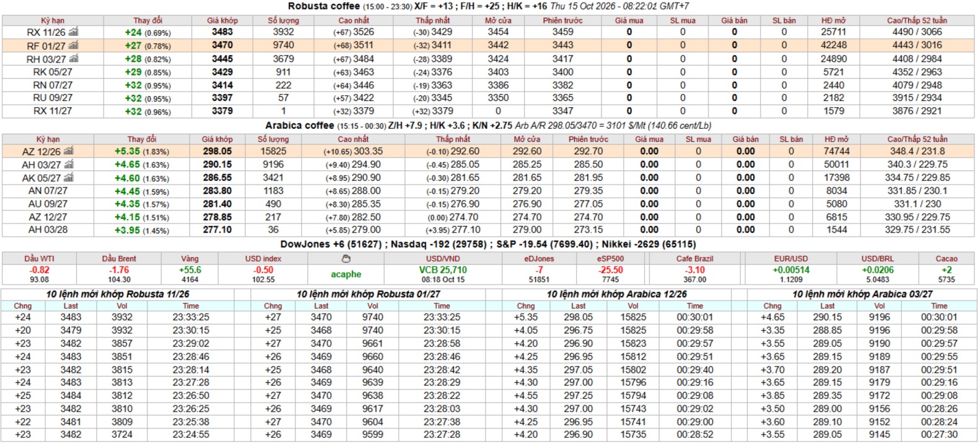Viewport: 980px width, 444px height.
Task: Select the AK 05/27 contract label
Action: [42, 178]
